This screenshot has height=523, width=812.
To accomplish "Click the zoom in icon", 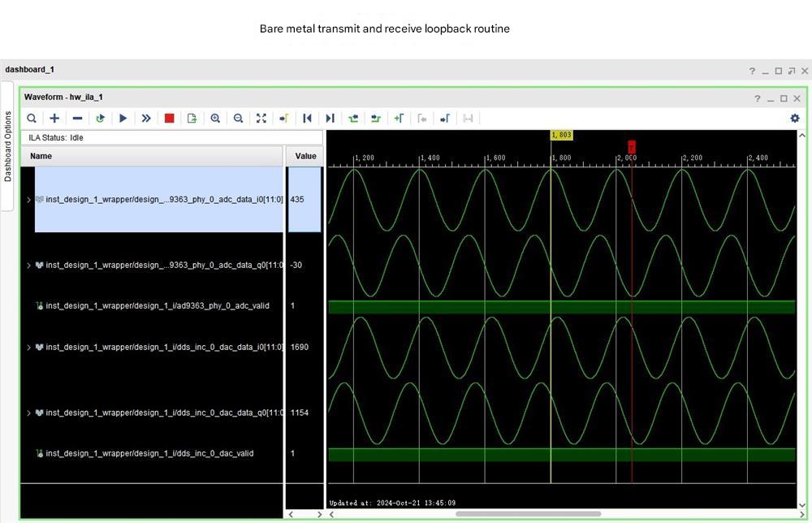I will coord(215,119).
